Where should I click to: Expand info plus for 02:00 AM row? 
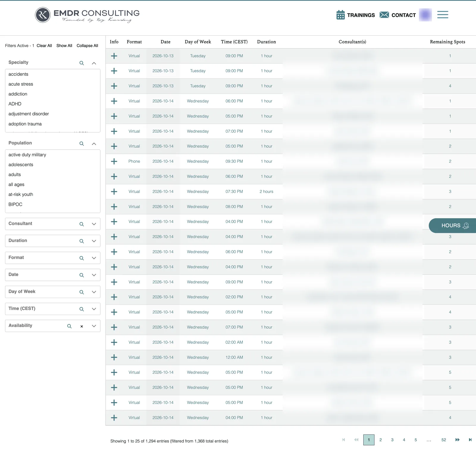tap(114, 342)
